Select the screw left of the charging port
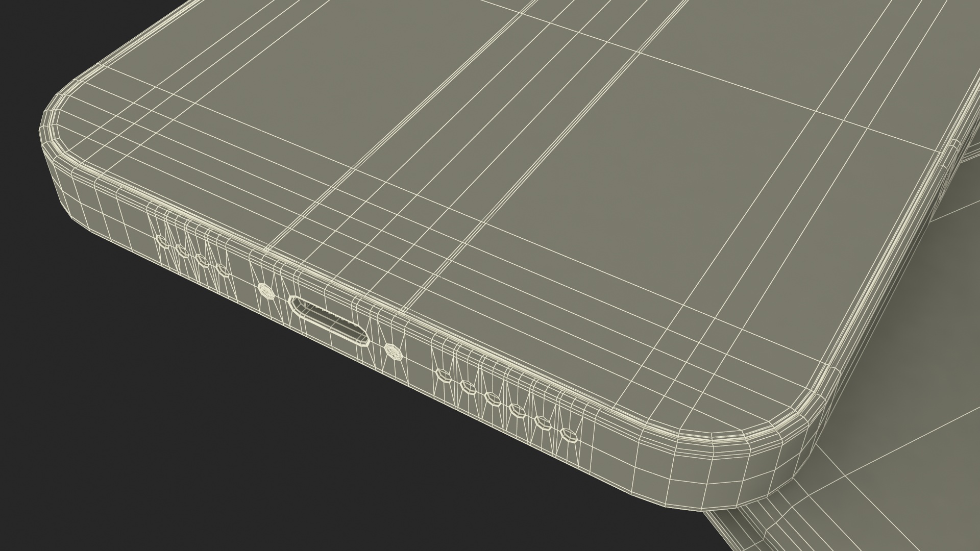This screenshot has height=551, width=980. tap(265, 290)
